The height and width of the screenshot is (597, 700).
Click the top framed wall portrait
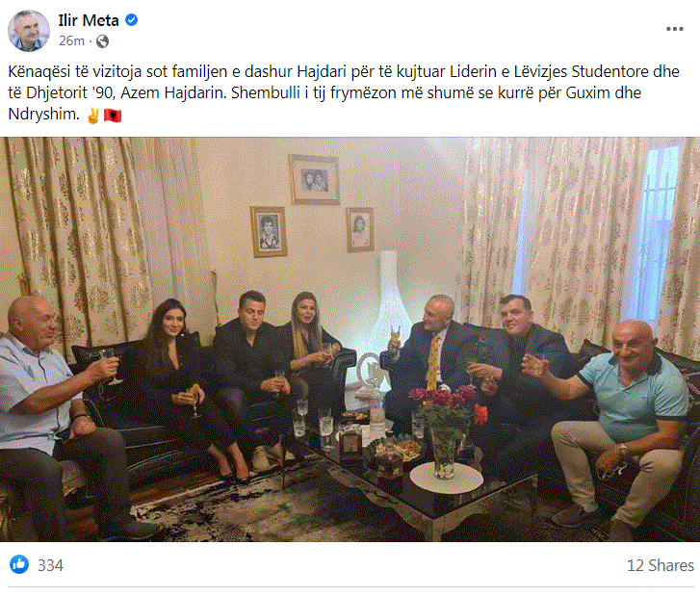314,179
